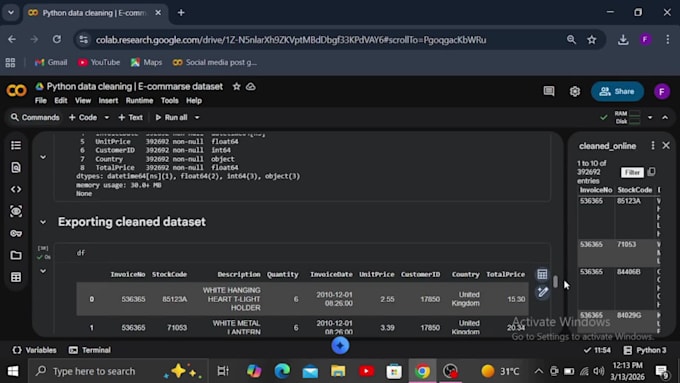Click the Windows search box
Image resolution: width=680 pixels, height=383 pixels.
118,371
